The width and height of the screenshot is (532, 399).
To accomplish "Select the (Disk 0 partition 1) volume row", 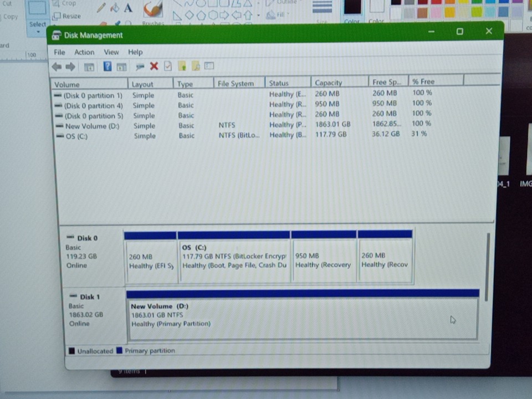I will pyautogui.click(x=243, y=94).
